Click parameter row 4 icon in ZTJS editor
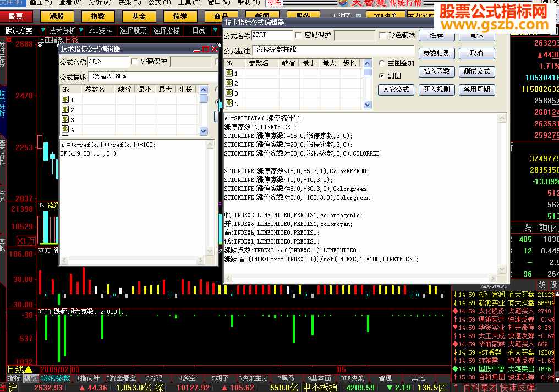Viewport: 559px width, 392px height. (65, 129)
